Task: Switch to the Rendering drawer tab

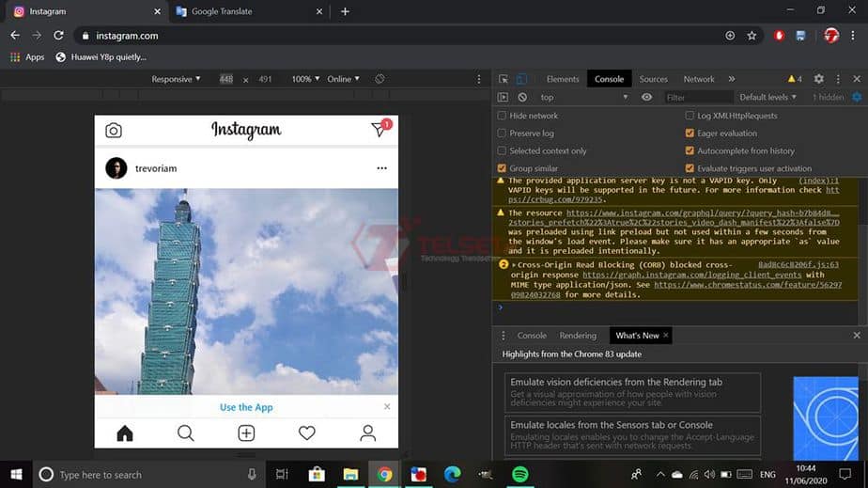Action: tap(578, 336)
